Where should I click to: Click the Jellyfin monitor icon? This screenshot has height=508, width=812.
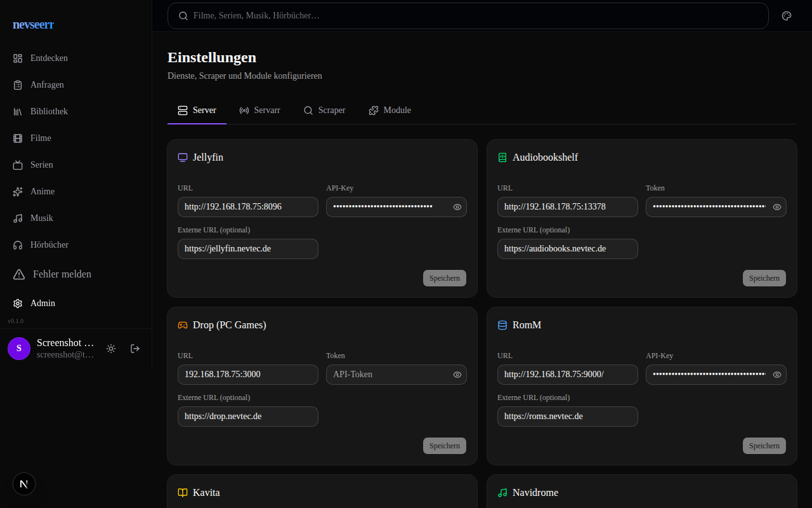(183, 157)
